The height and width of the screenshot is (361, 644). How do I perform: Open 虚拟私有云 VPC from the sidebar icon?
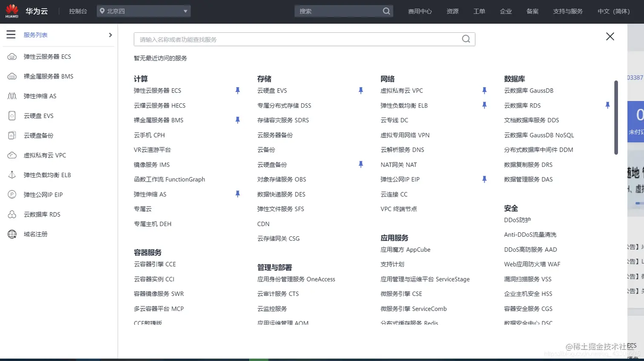(x=12, y=155)
